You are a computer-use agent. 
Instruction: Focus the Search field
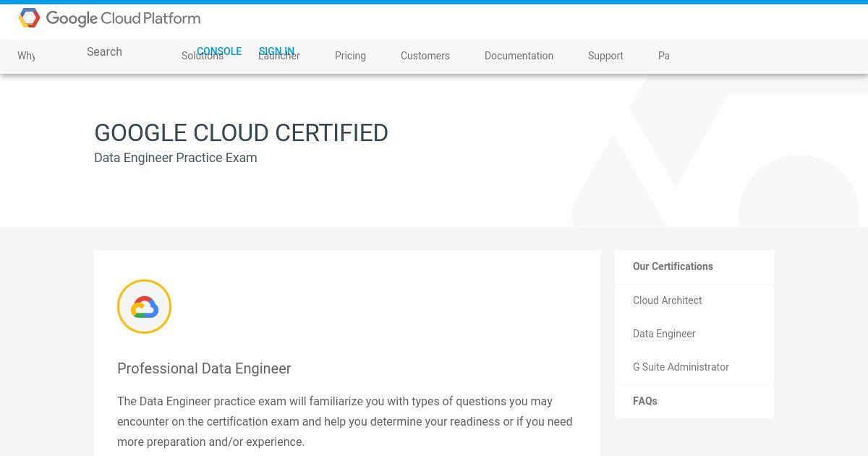tap(104, 52)
